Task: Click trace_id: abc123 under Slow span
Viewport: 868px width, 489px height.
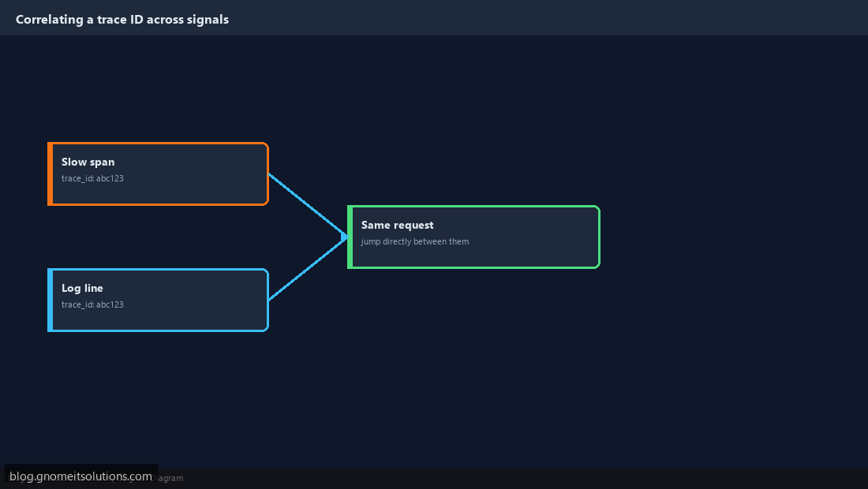Action: pyautogui.click(x=92, y=179)
